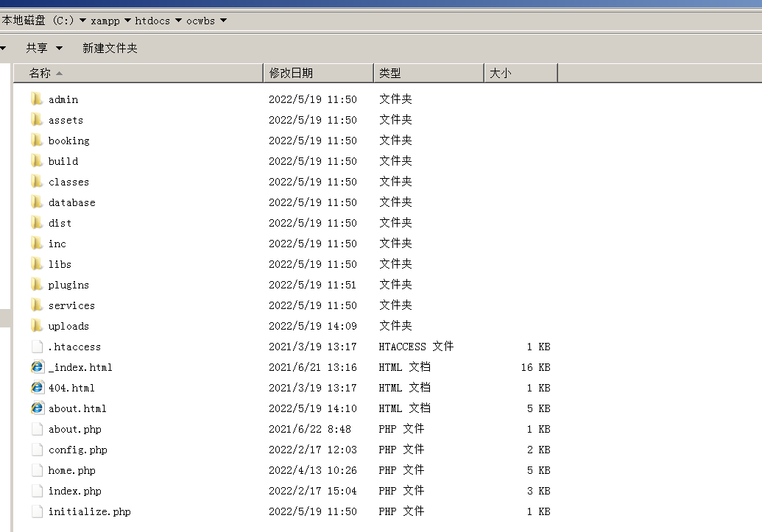This screenshot has width=762, height=532.
Task: Select the file name _index.html
Action: [x=81, y=367]
